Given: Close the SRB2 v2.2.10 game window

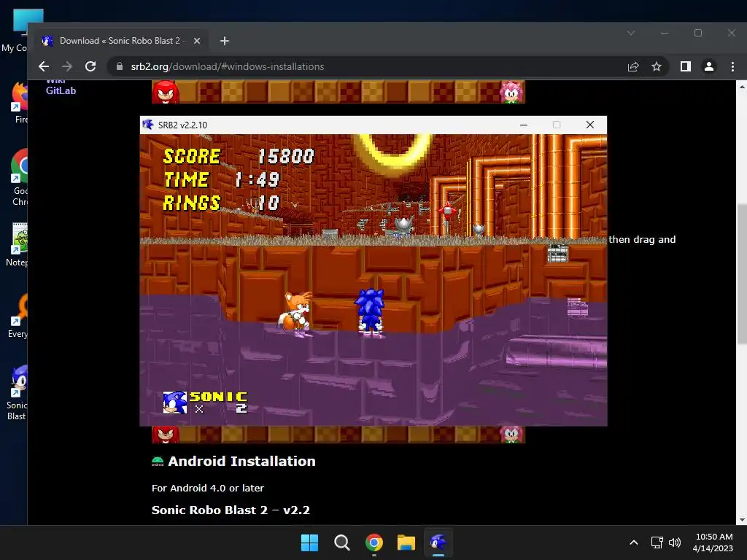Looking at the screenshot, I should tap(589, 125).
